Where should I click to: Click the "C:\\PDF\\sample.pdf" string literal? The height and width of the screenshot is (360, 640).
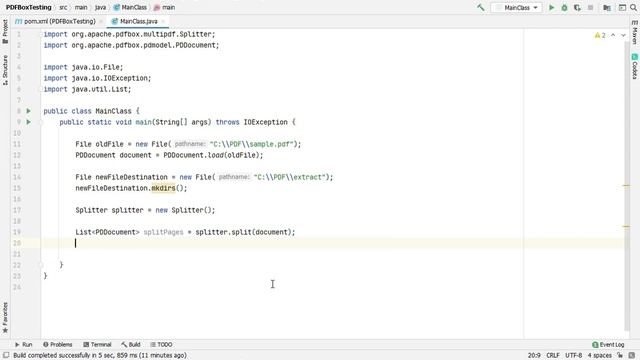click(x=252, y=144)
